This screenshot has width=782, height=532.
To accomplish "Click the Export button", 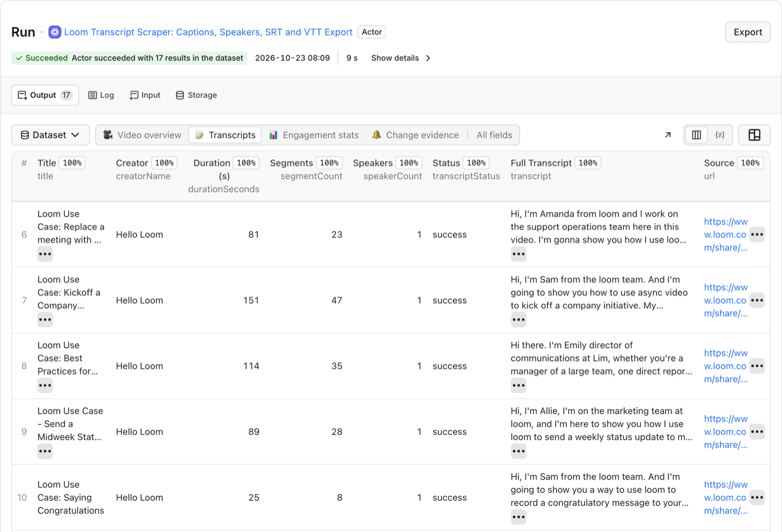I will point(748,32).
